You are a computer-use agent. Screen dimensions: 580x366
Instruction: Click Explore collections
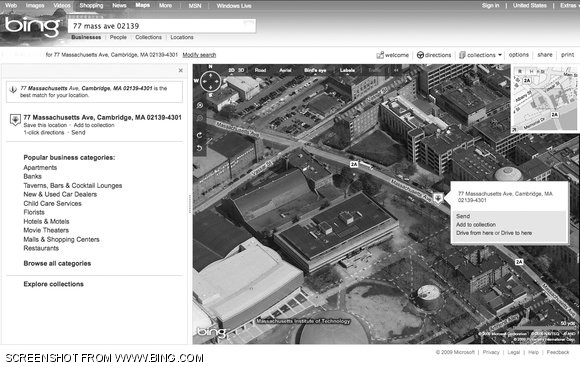pyautogui.click(x=53, y=284)
